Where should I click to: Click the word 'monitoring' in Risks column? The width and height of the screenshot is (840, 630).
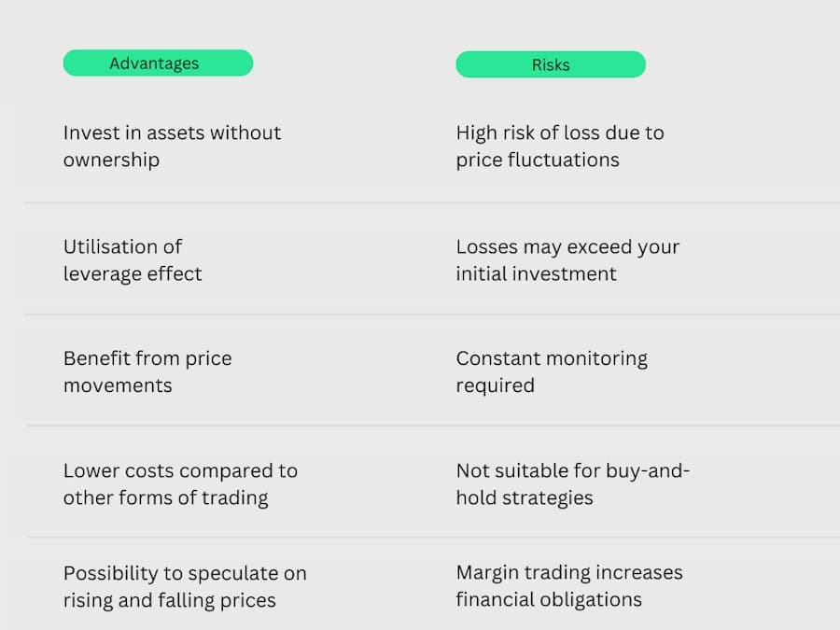coord(598,358)
